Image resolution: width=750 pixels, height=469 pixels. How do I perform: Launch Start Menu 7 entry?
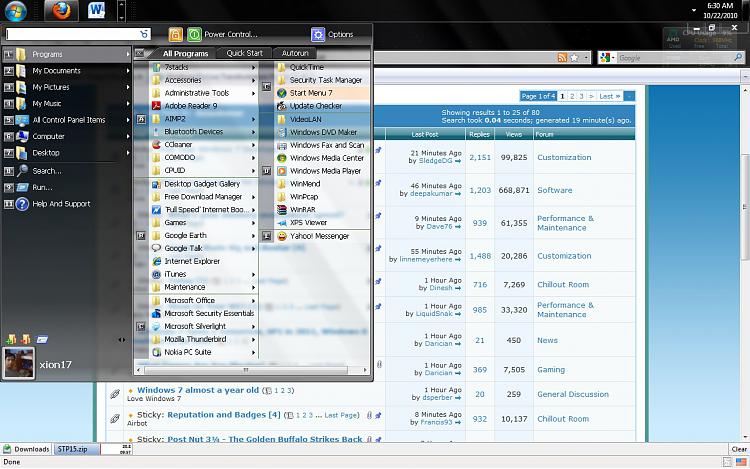coord(310,93)
